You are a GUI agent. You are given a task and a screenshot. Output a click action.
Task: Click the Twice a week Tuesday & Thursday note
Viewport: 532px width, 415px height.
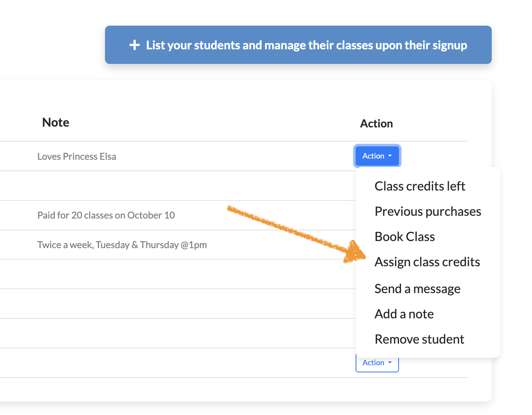pos(122,245)
